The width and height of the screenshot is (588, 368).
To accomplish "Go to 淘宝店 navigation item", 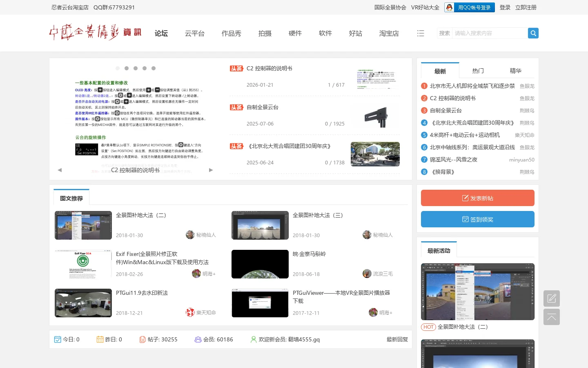I will click(x=389, y=34).
